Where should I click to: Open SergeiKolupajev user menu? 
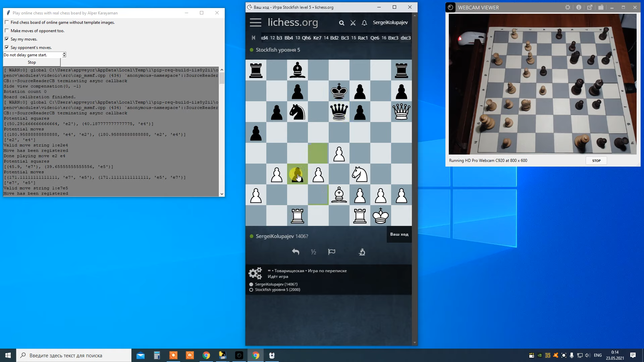390,22
